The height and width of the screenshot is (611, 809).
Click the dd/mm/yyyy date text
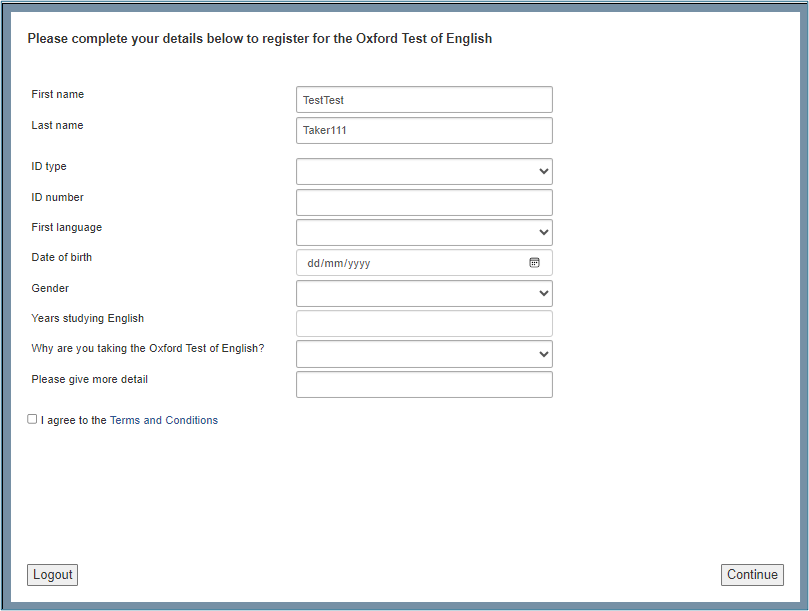(x=339, y=264)
